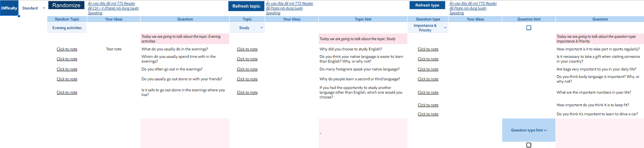Click note link for 'important numbers in your life'

tap(428, 92)
